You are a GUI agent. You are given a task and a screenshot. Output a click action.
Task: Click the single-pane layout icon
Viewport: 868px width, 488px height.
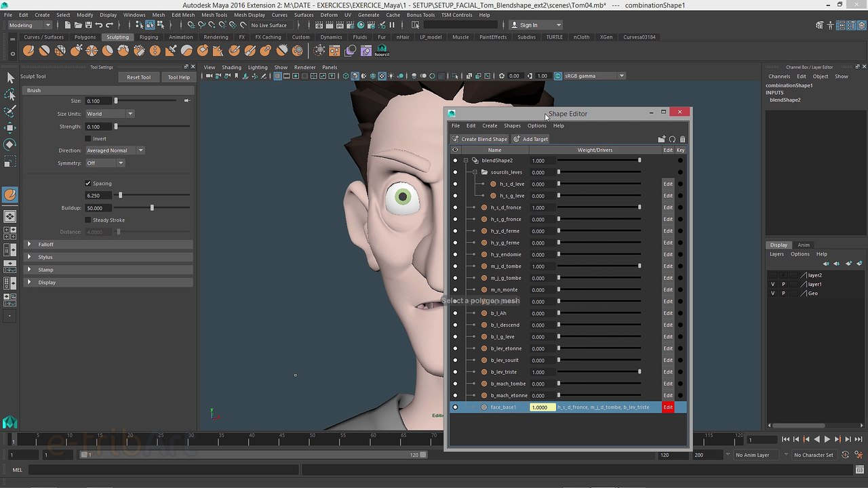(10, 217)
